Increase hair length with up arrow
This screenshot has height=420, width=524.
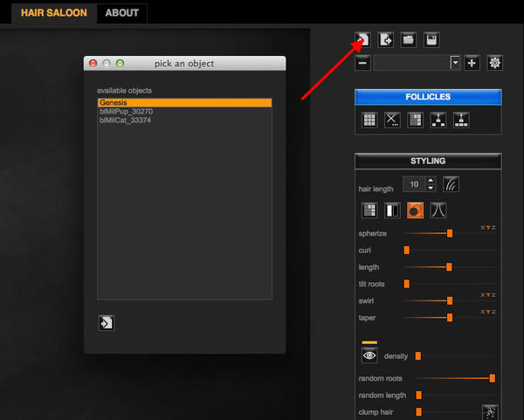pos(431,181)
